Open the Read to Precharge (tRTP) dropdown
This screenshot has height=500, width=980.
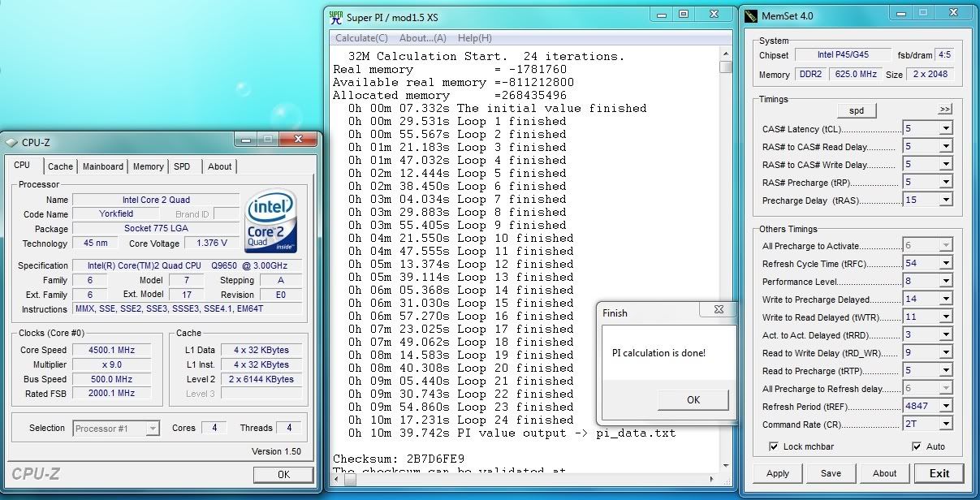coord(946,371)
